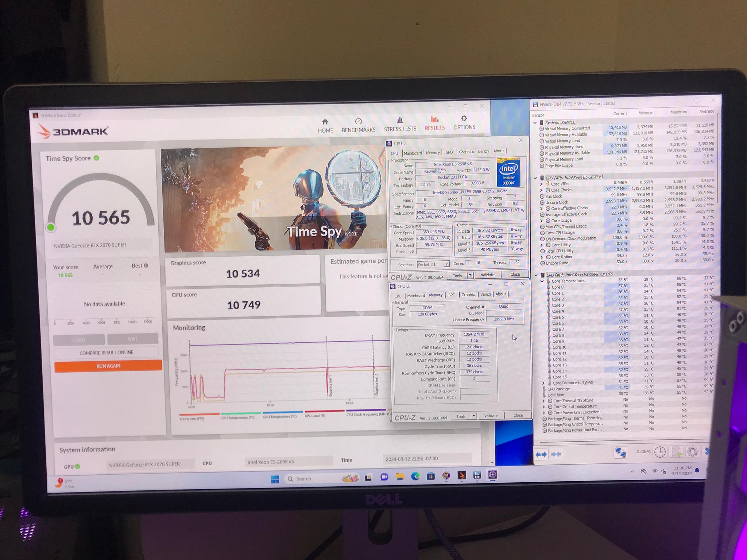
Task: Click Validate in lower CPU-Z window
Action: click(491, 416)
